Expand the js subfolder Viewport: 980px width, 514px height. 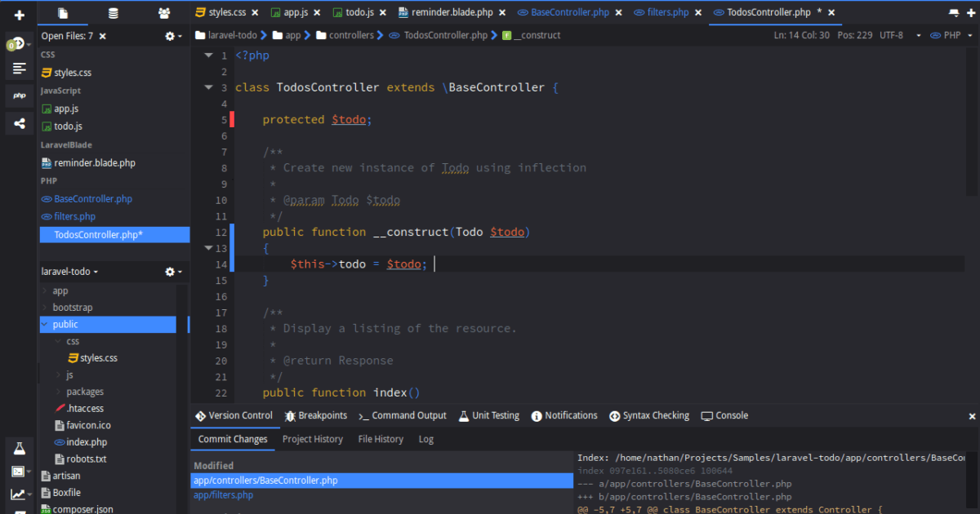coord(58,374)
